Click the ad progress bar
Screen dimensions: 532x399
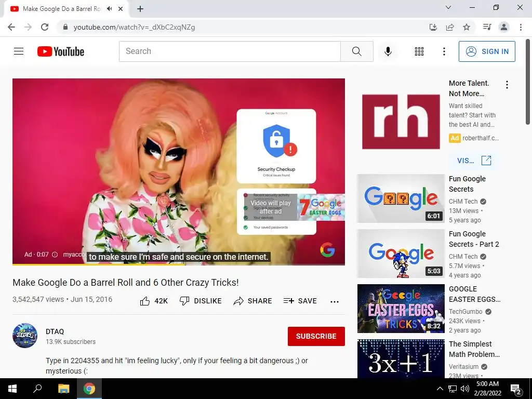(x=179, y=264)
